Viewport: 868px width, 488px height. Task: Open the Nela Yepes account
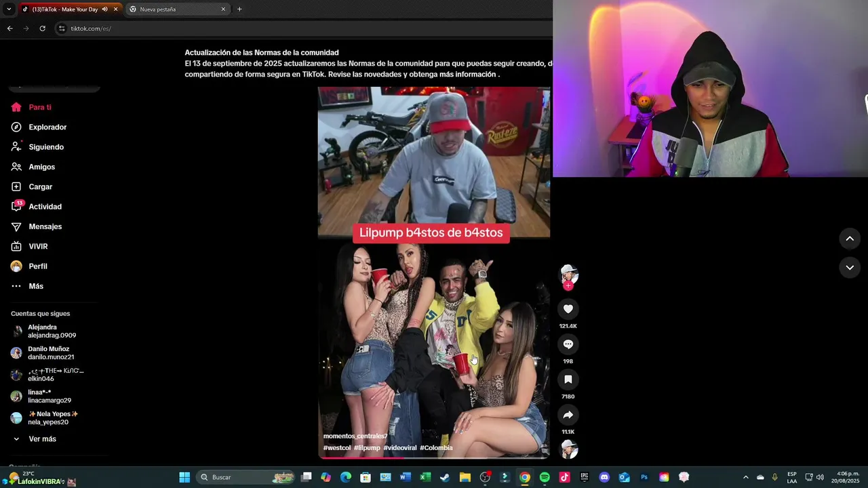45,418
